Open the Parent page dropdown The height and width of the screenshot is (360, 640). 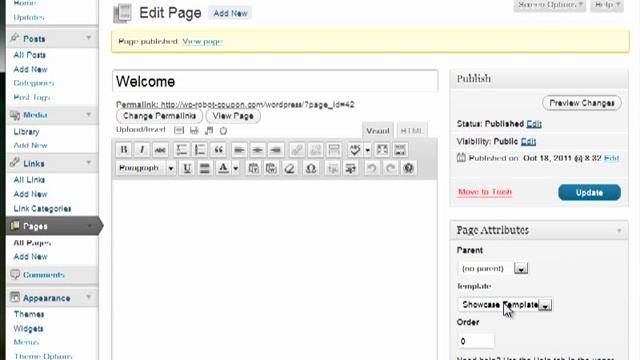493,268
